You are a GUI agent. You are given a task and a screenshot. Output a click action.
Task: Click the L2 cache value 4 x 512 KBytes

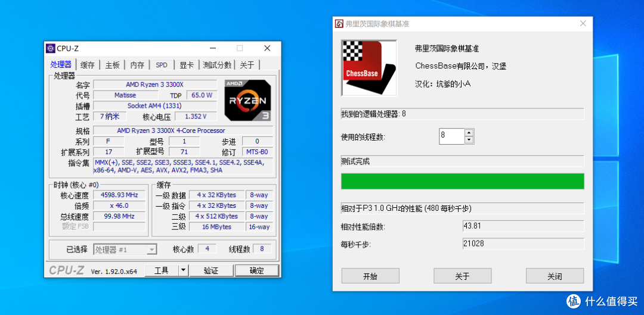(x=216, y=216)
